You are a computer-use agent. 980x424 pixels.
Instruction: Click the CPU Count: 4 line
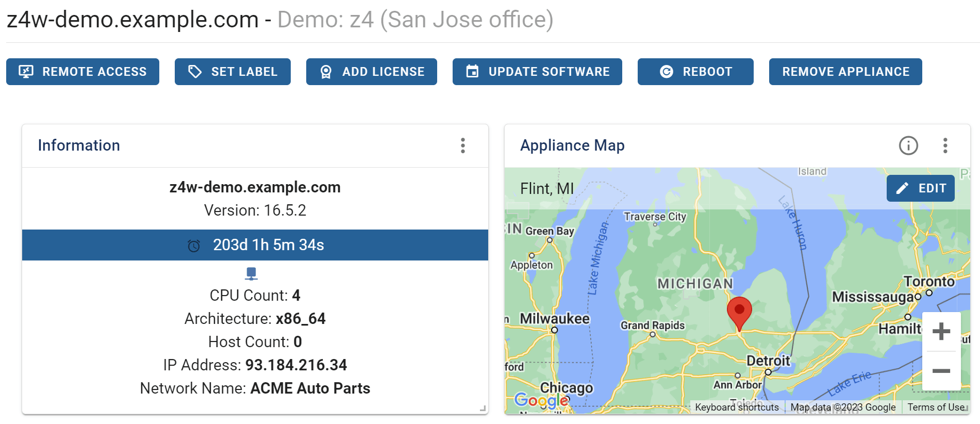(255, 296)
